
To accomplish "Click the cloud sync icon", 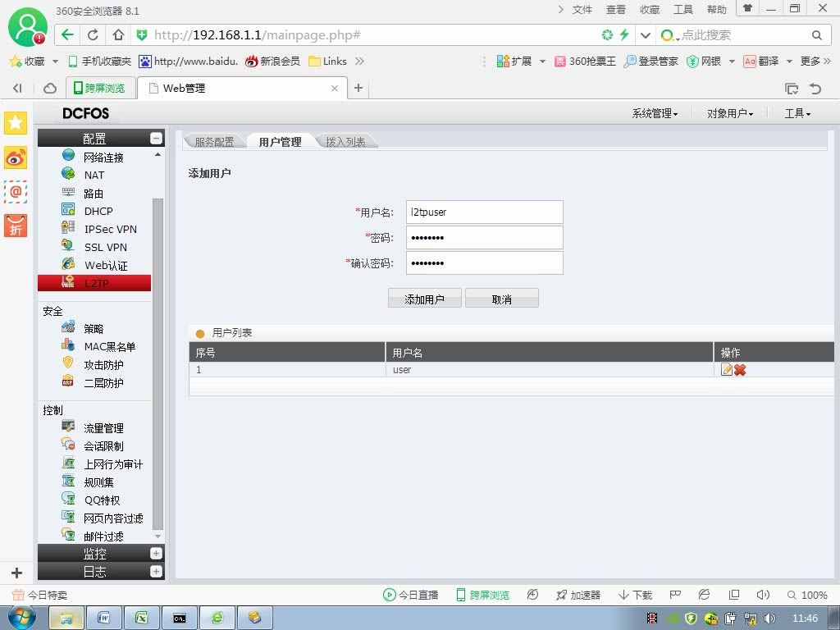I will (x=50, y=89).
